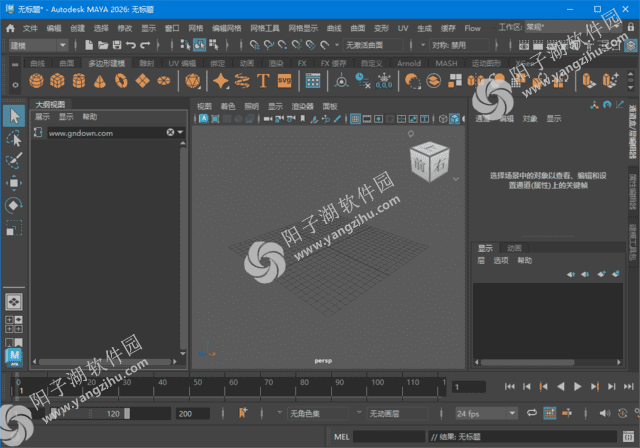Click the MEL command line input
The width and height of the screenshot is (640, 448).
pos(389,437)
